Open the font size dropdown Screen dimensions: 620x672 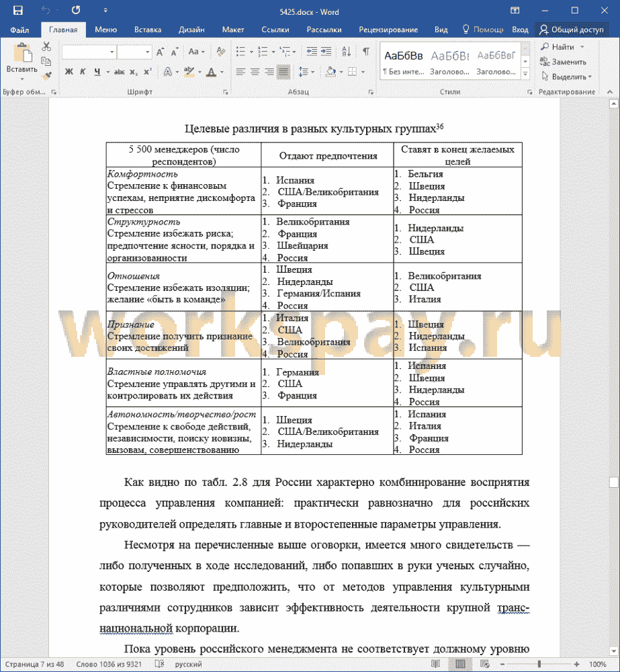click(147, 52)
